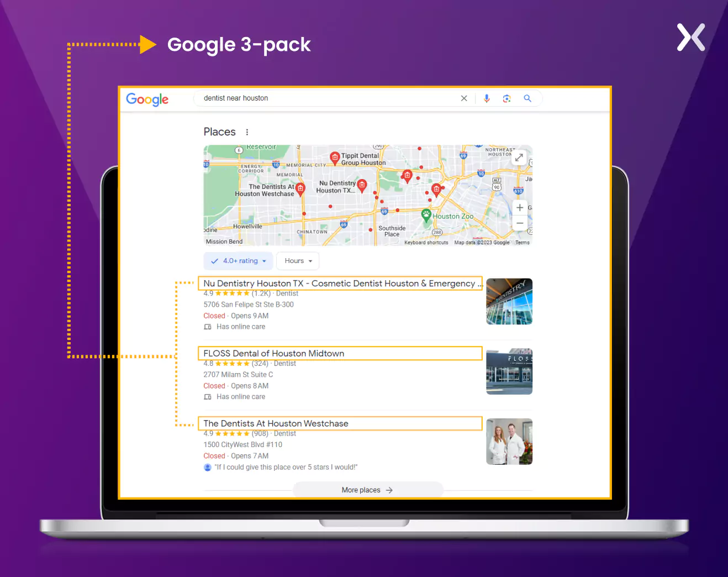
Task: Click the 'If I could give this place' review
Action: (x=286, y=468)
